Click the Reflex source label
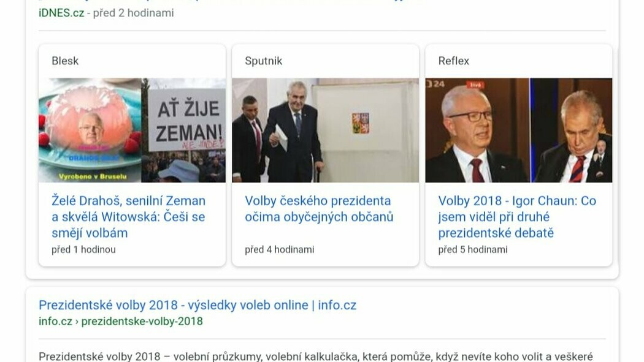The height and width of the screenshot is (362, 644). [453, 61]
